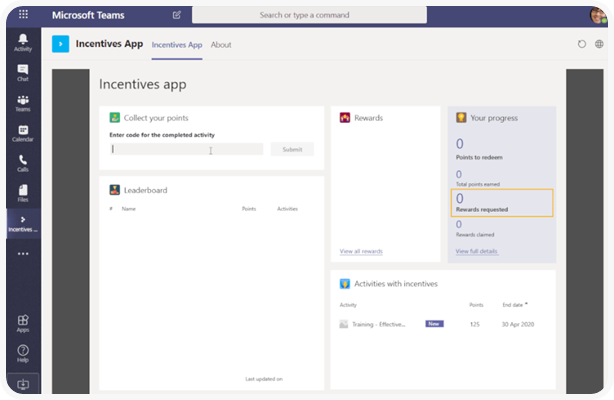614x400 pixels.
Task: Open the Calendar icon
Action: (x=22, y=132)
